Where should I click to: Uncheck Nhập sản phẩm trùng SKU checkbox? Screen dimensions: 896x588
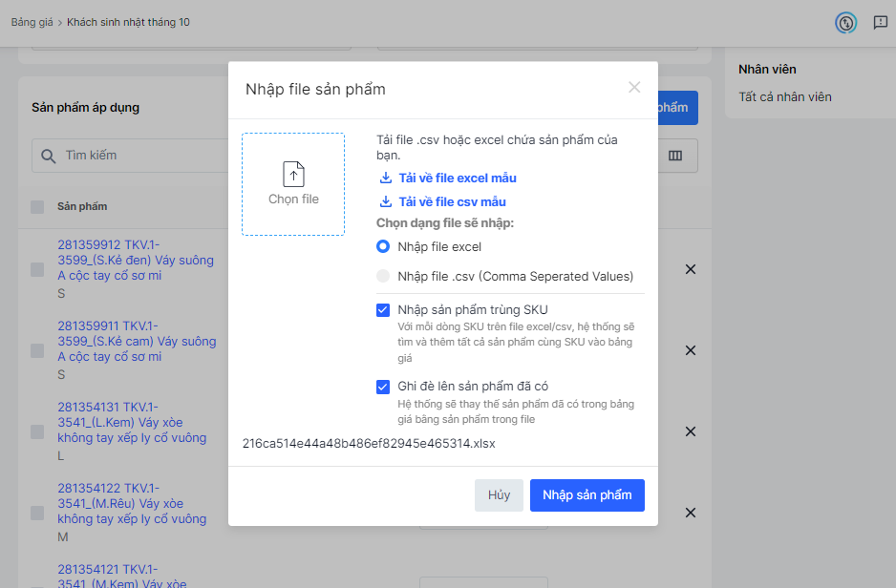click(383, 310)
